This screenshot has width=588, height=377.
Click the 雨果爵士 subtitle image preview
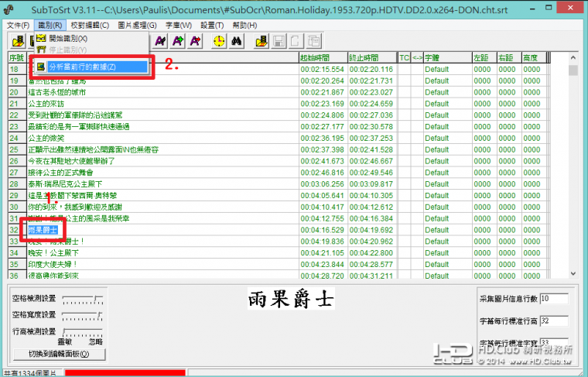pos(291,299)
